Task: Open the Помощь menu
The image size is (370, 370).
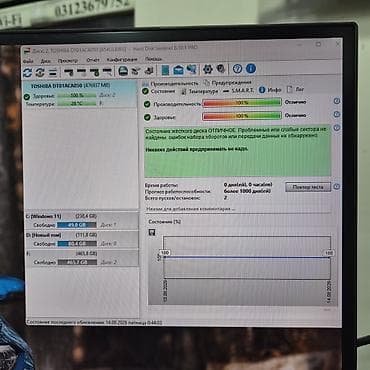Action: pos(153,59)
